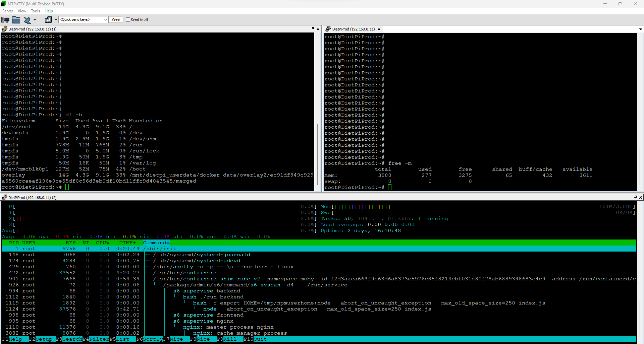Screen dimensions: 644x344
Task: Open the Server menu
Action: 8,11
